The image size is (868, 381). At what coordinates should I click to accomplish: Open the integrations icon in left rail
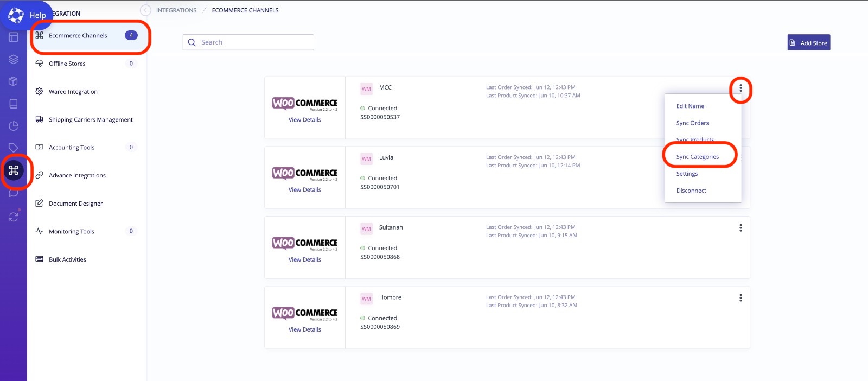pos(14,170)
